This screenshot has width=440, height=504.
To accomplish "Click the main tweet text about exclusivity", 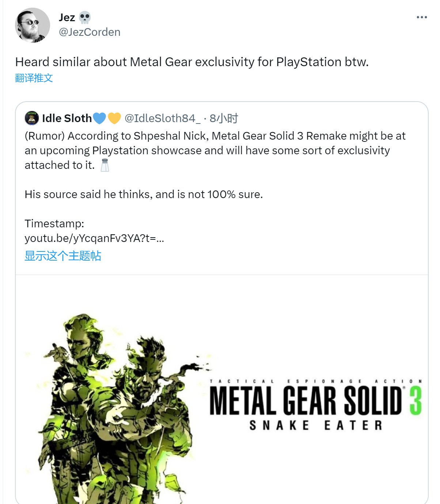I will tap(192, 62).
